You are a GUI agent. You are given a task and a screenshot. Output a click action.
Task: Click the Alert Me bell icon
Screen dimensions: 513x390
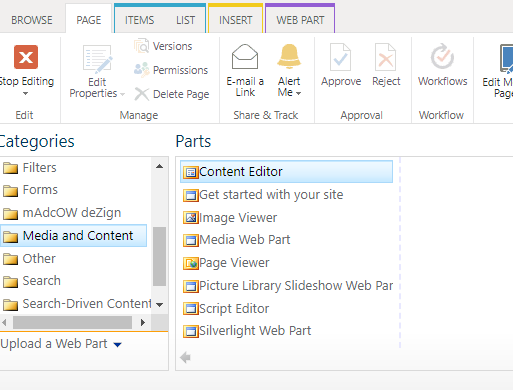(x=289, y=57)
